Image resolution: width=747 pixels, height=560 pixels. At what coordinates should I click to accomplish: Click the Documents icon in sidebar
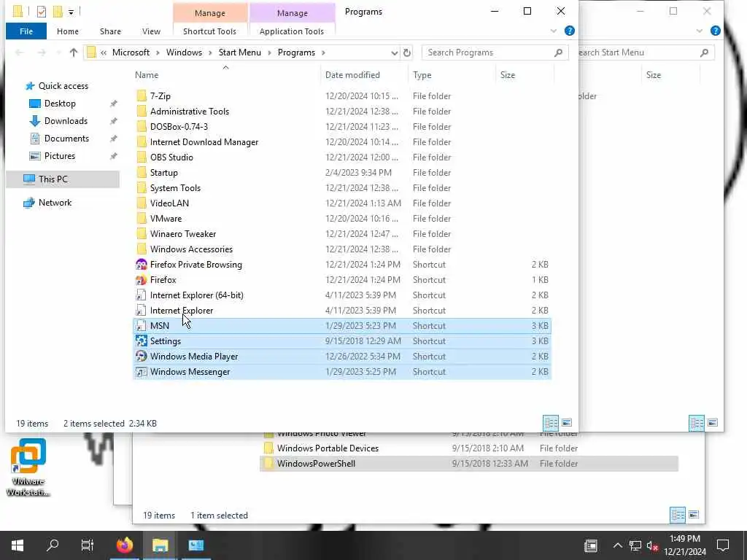point(35,139)
